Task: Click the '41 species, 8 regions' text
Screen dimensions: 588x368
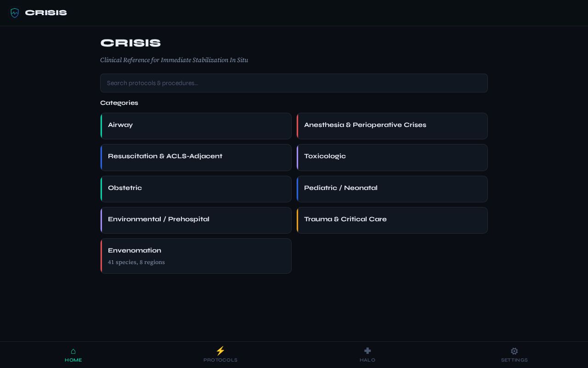Action: pos(136,262)
